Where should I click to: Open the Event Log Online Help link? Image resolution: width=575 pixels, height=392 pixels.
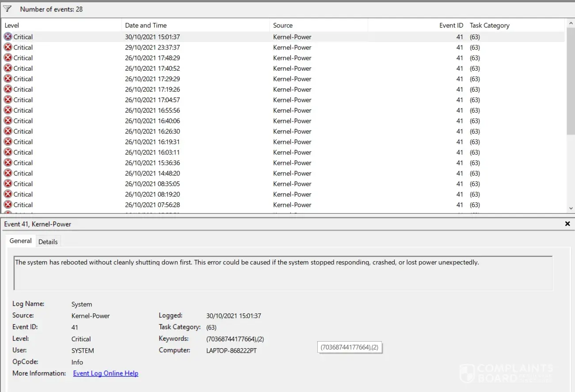coord(106,373)
